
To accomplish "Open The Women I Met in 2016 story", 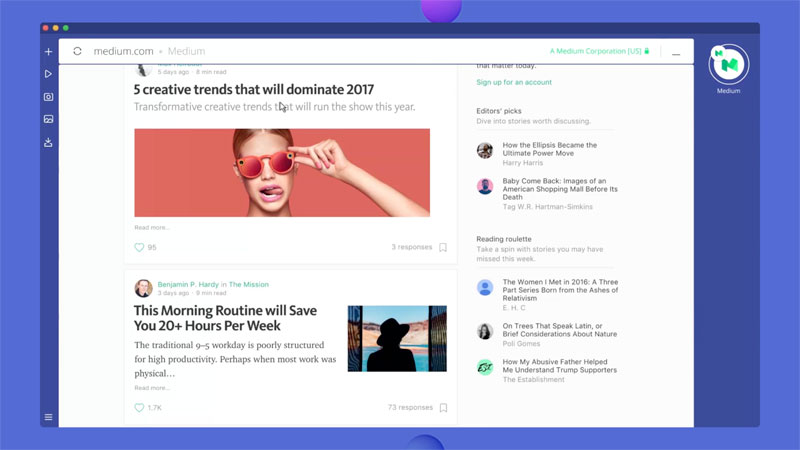I will click(560, 290).
